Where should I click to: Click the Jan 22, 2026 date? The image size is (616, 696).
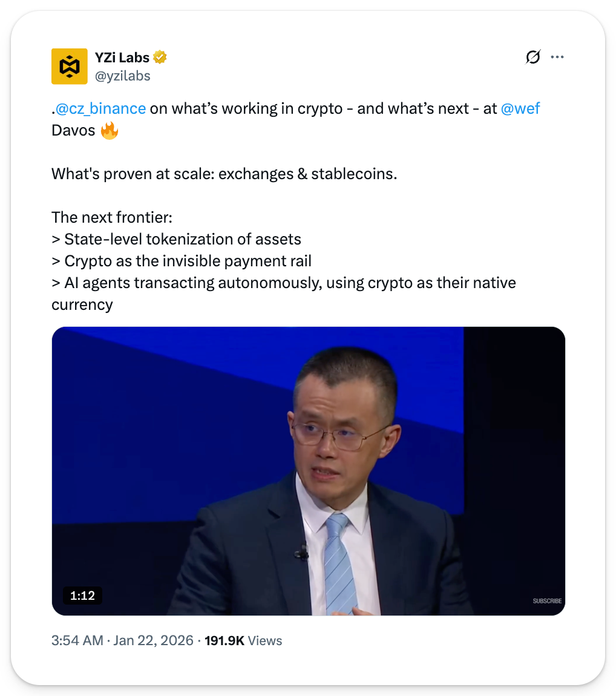click(153, 641)
